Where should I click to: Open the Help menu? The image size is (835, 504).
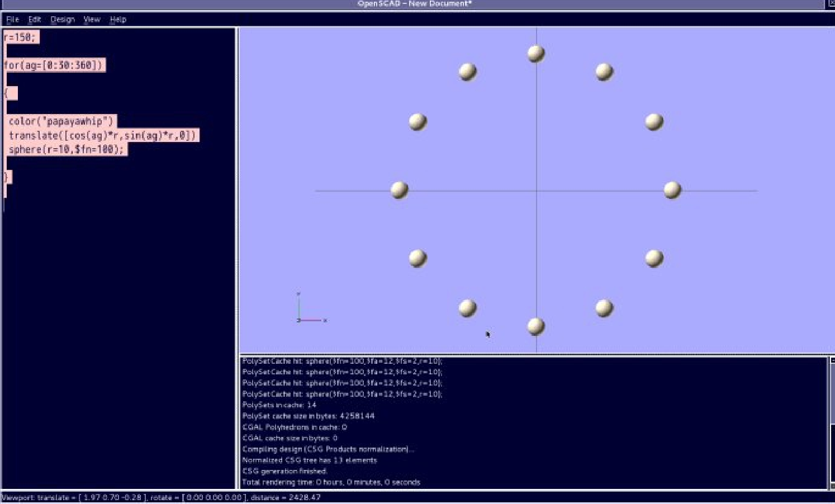pos(118,19)
